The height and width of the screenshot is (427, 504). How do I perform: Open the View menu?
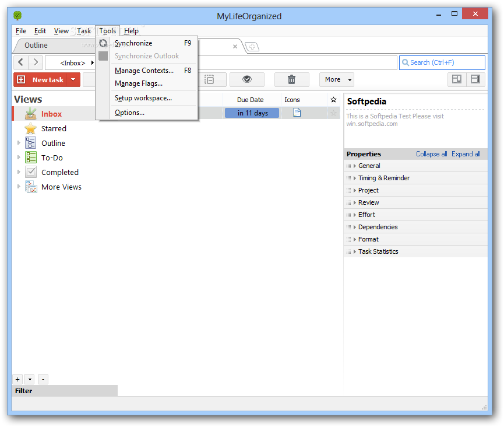coord(61,31)
